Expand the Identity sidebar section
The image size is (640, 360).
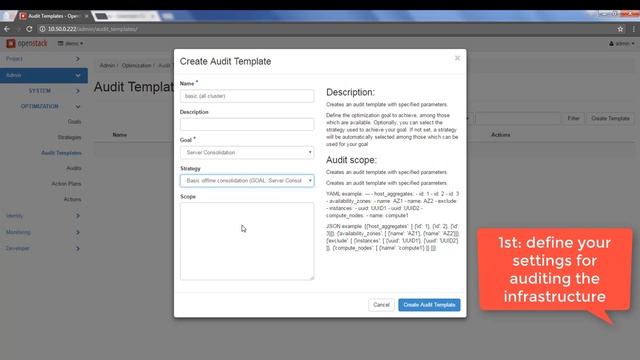coord(44,216)
